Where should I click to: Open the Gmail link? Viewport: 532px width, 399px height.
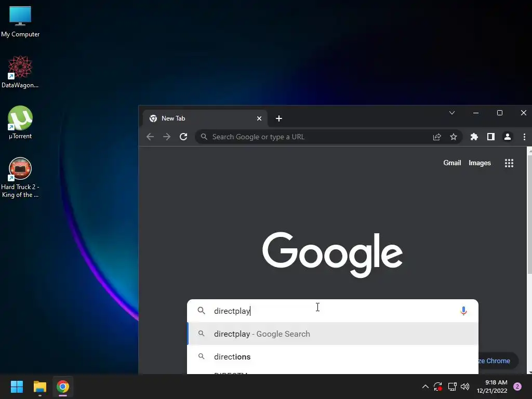point(452,163)
